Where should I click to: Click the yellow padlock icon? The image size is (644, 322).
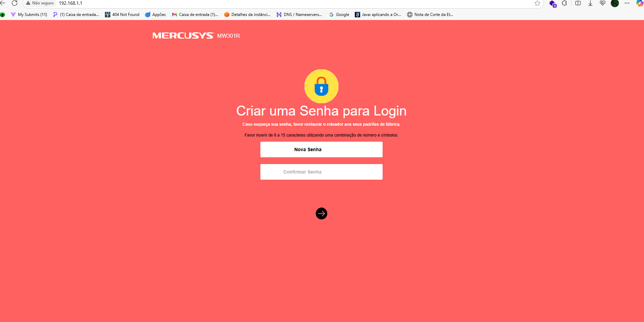click(321, 86)
